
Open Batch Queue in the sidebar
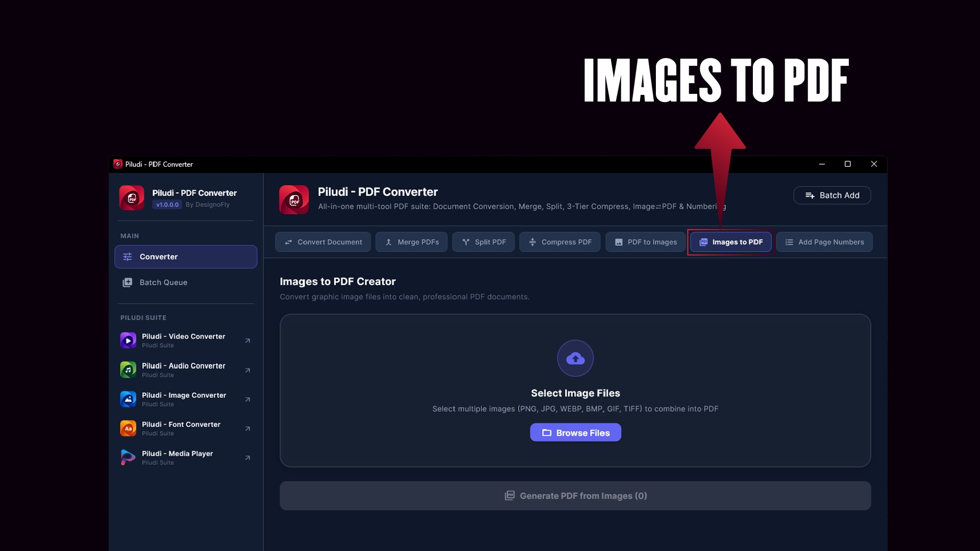tap(186, 282)
